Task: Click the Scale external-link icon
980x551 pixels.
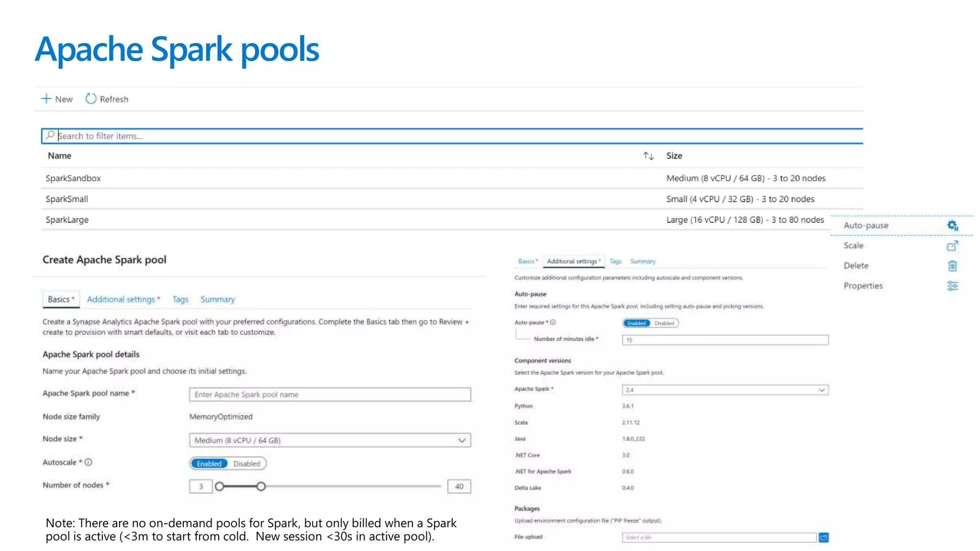Action: tap(952, 246)
